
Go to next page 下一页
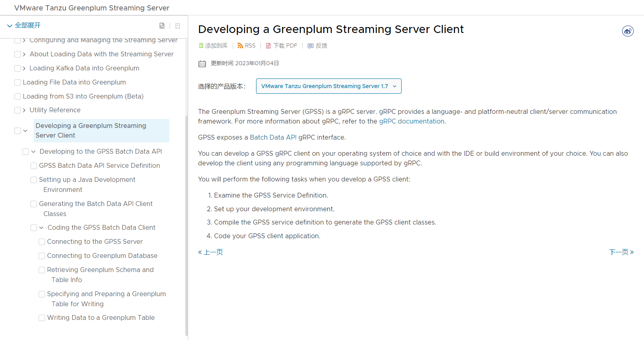point(621,252)
